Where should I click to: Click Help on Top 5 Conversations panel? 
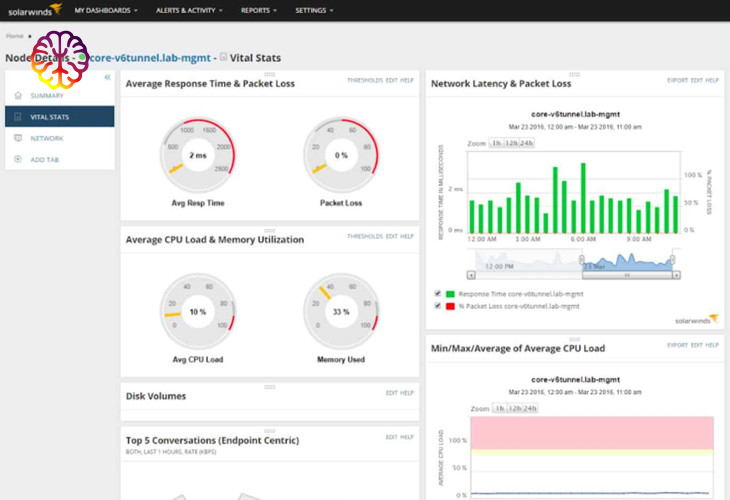pyautogui.click(x=407, y=437)
